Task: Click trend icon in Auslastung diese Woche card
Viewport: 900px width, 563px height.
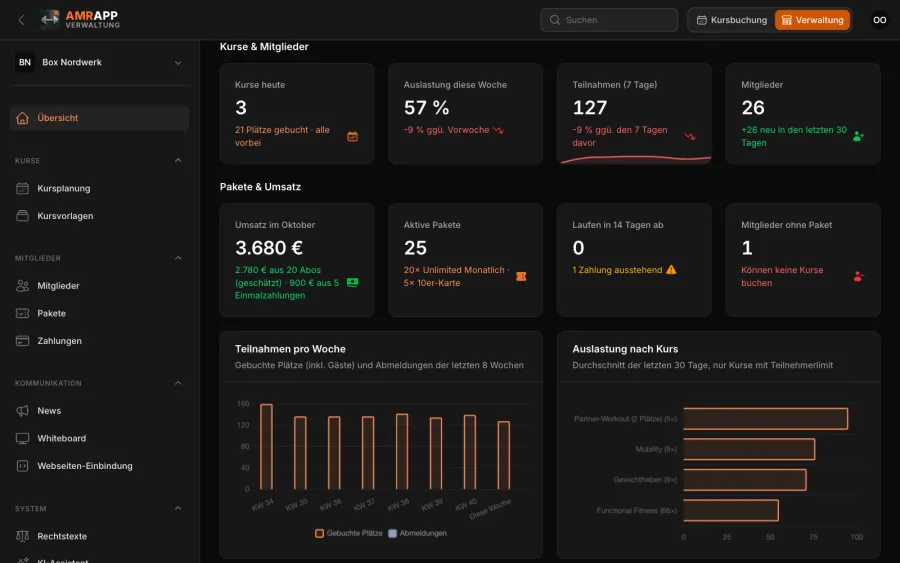Action: pos(498,130)
